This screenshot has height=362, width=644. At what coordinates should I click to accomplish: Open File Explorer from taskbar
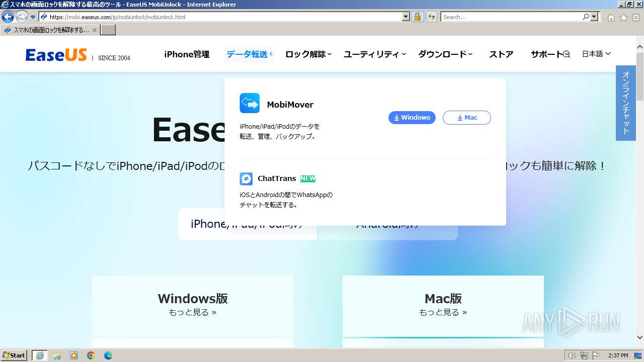click(x=57, y=355)
